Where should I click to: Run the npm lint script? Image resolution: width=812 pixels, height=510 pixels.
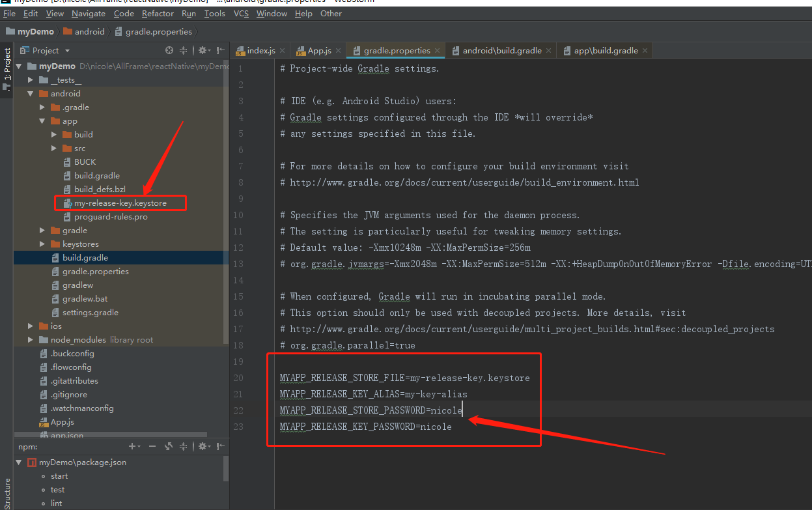[x=57, y=503]
